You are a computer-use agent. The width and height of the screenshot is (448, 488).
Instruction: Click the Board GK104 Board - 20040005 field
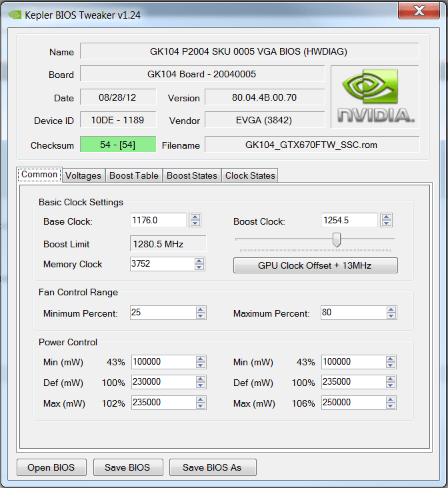click(x=202, y=74)
